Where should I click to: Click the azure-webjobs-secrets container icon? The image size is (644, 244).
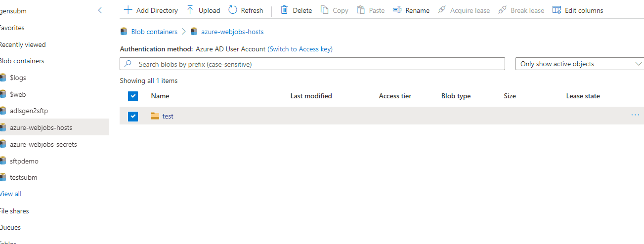coord(3,144)
